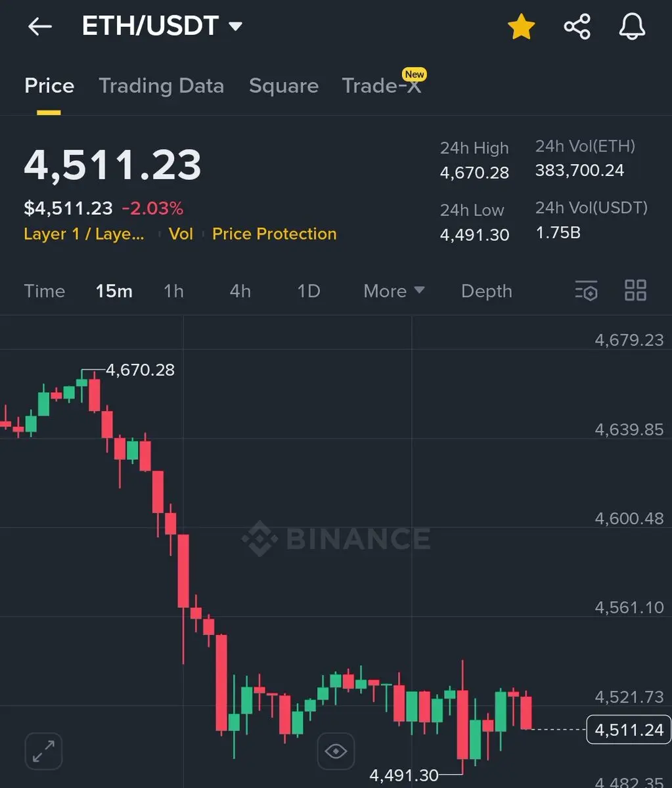This screenshot has height=788, width=672.
Task: Tap the back arrow icon
Action: tap(39, 27)
